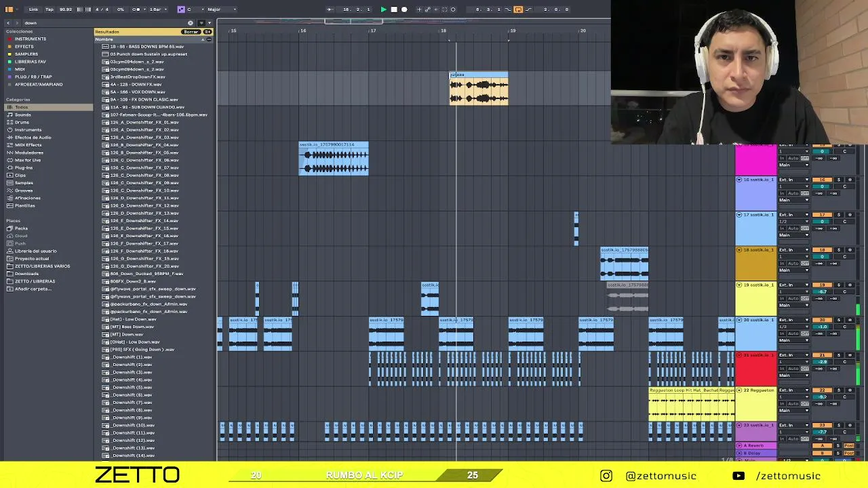Click the Packs place icon

(9, 228)
